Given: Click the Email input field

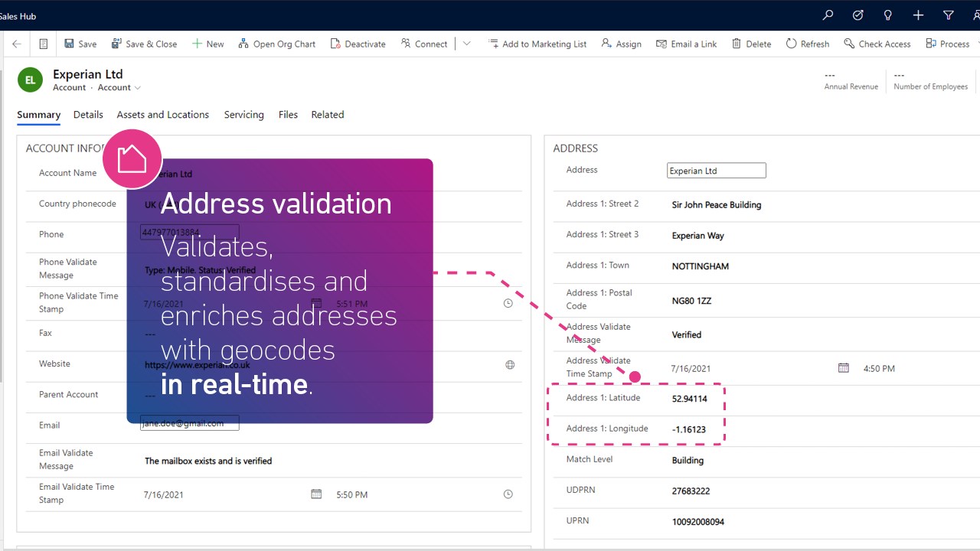Looking at the screenshot, I should pos(189,423).
